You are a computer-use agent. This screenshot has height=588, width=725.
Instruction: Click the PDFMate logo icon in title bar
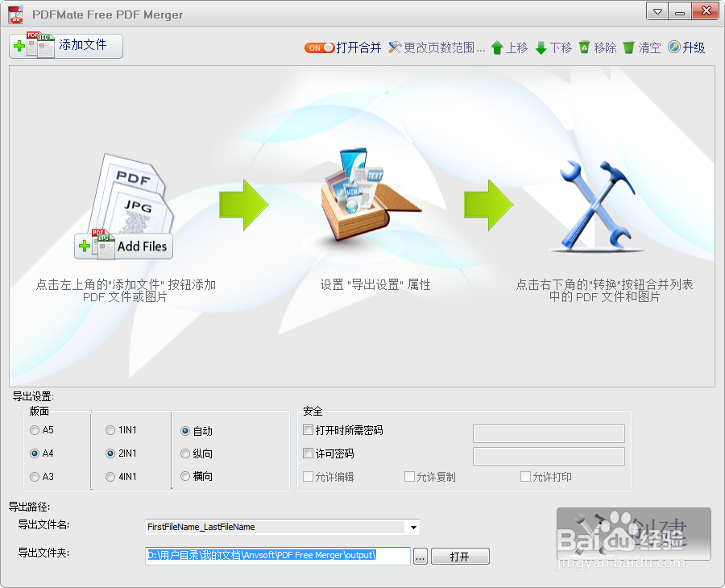coord(14,14)
